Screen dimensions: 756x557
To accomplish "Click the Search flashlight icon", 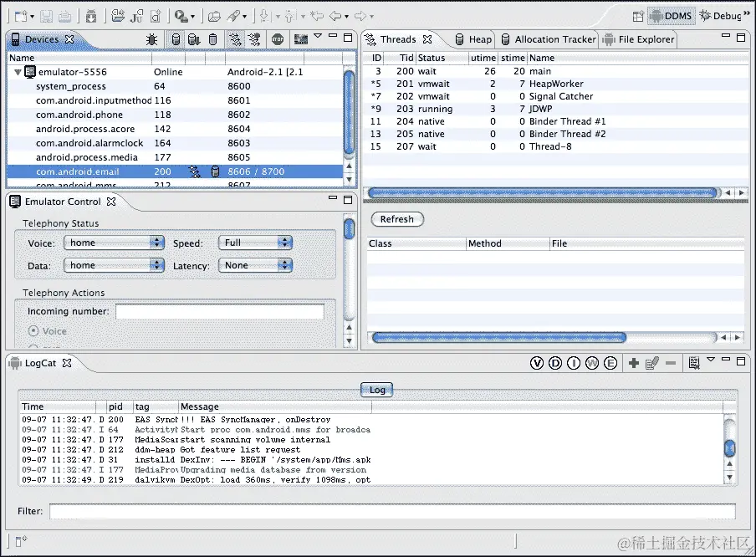I will pos(233,17).
